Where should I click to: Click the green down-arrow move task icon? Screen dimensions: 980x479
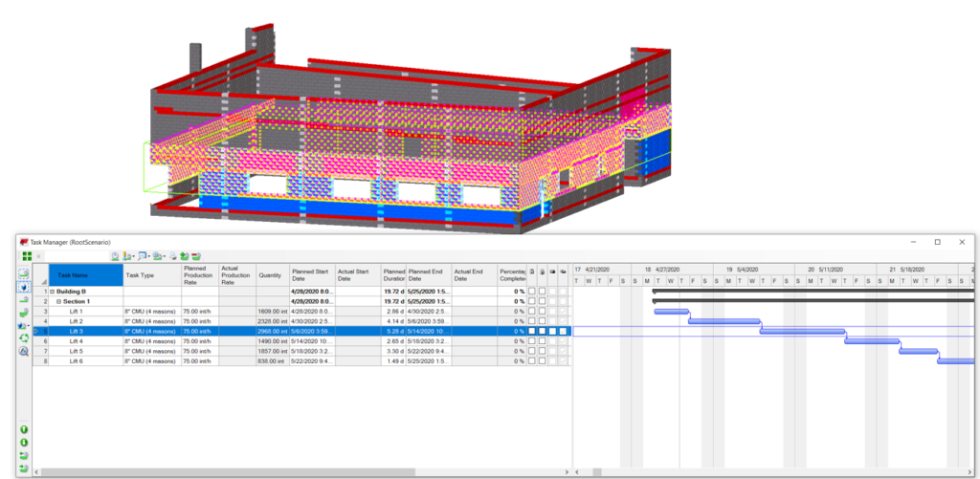tap(24, 443)
